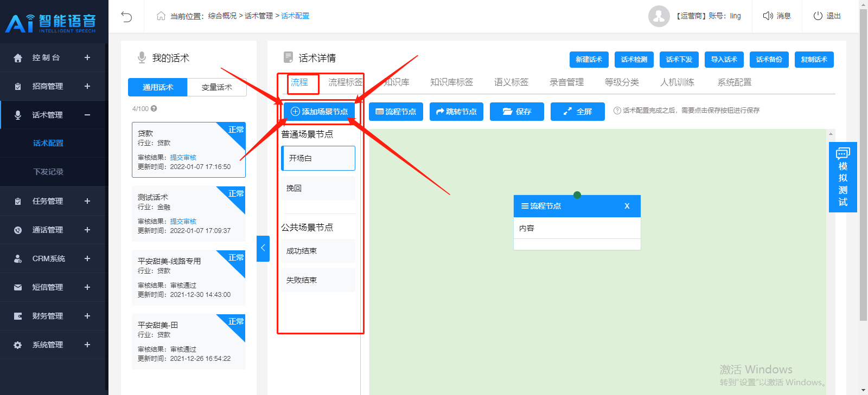This screenshot has height=395, width=868.
Task: Click the question icon before 话术配置完成之后
Action: (x=617, y=111)
